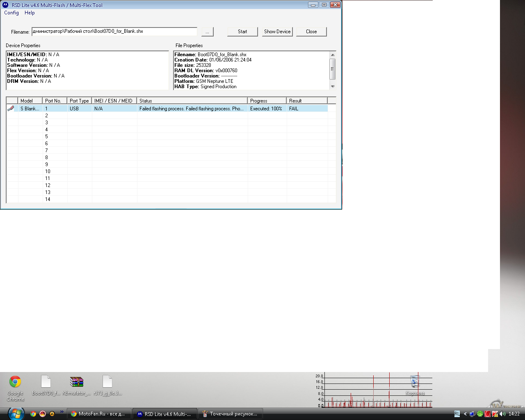Select port number 5 row
Screen dimensions: 525x420
pos(171,137)
